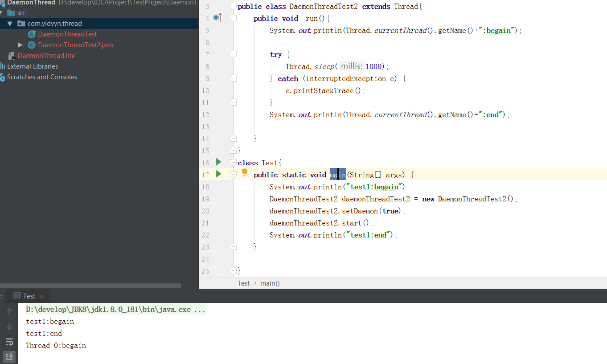Select the Test run tab
This screenshot has height=364, width=607.
pos(29,296)
